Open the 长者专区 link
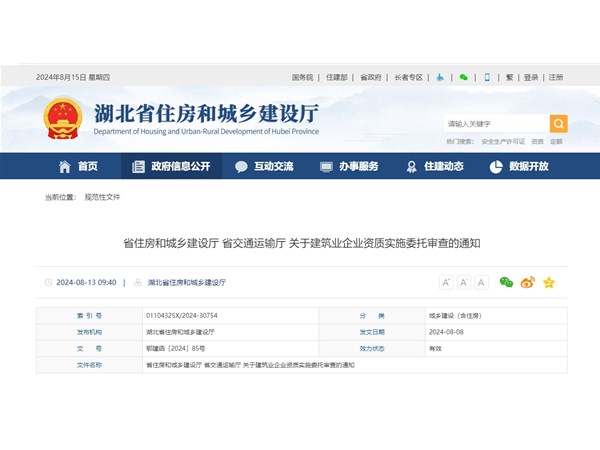Viewport: 600px width, 450px height. [409, 77]
